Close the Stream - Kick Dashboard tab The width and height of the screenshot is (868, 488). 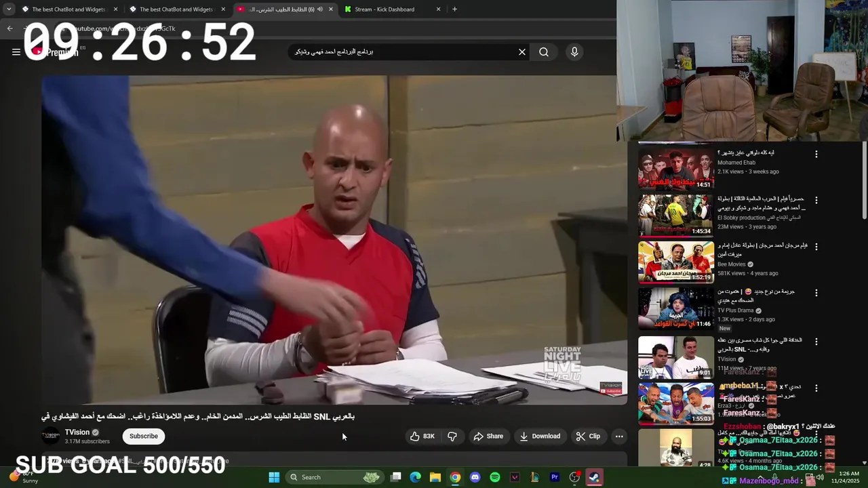(x=438, y=9)
